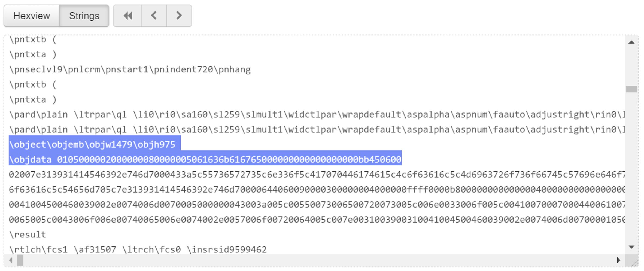Click the first \pard\plain \ltrpar line

pyautogui.click(x=317, y=114)
